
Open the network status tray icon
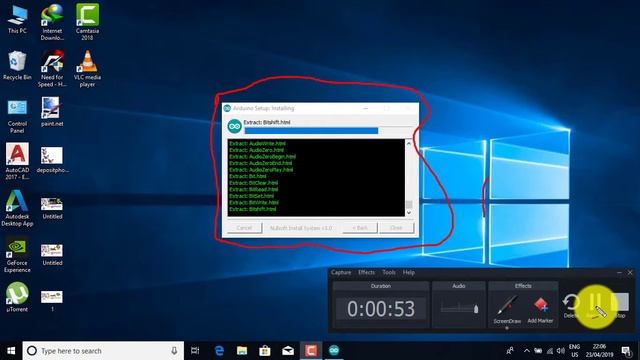coord(550,351)
